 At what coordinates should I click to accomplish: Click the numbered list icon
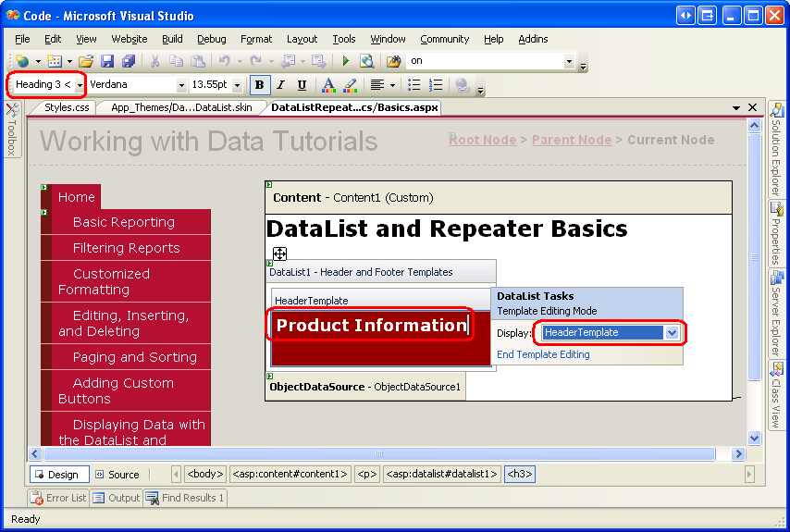437,85
